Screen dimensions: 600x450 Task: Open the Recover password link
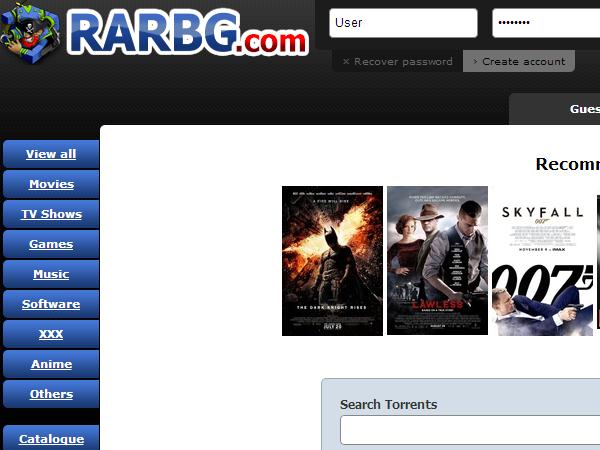pos(397,61)
